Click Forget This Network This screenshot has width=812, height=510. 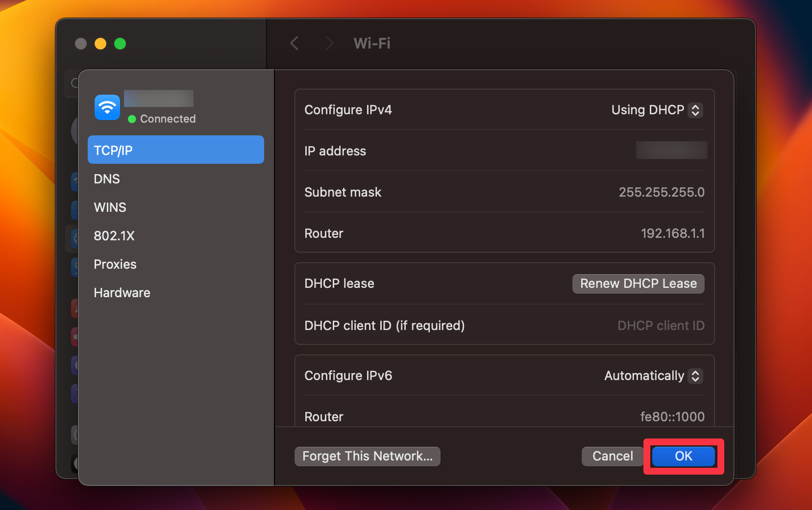pos(367,456)
